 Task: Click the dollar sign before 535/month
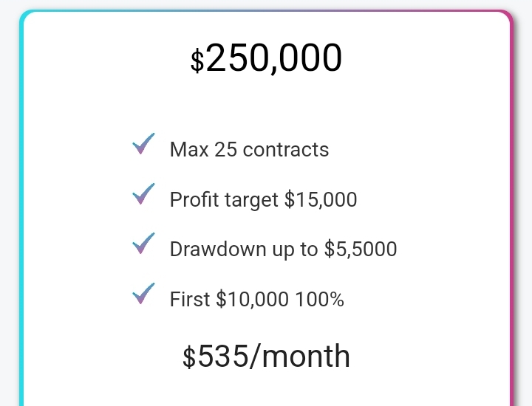(x=189, y=358)
